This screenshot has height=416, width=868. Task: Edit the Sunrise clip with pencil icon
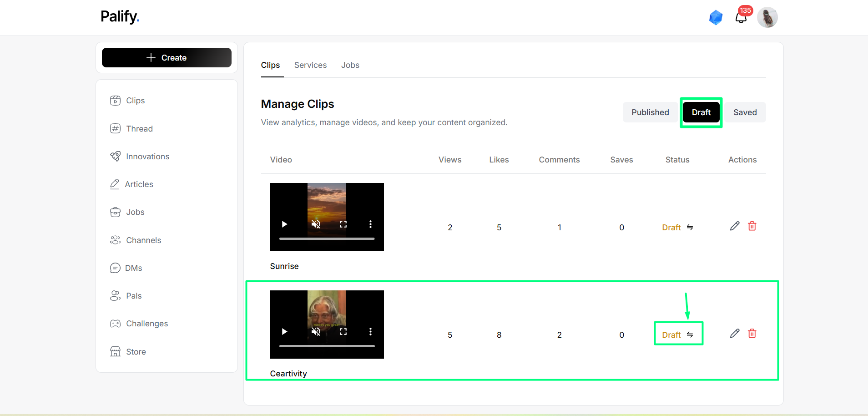pyautogui.click(x=735, y=226)
